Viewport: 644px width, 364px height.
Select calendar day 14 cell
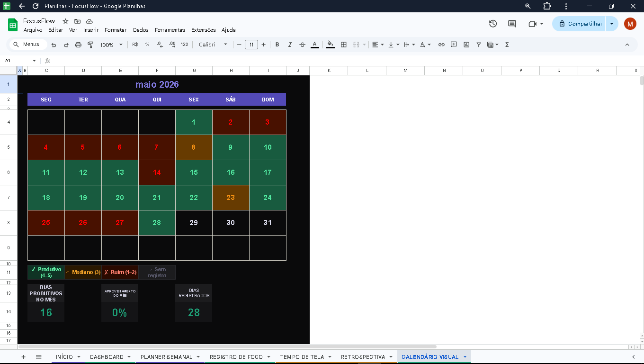157,173
